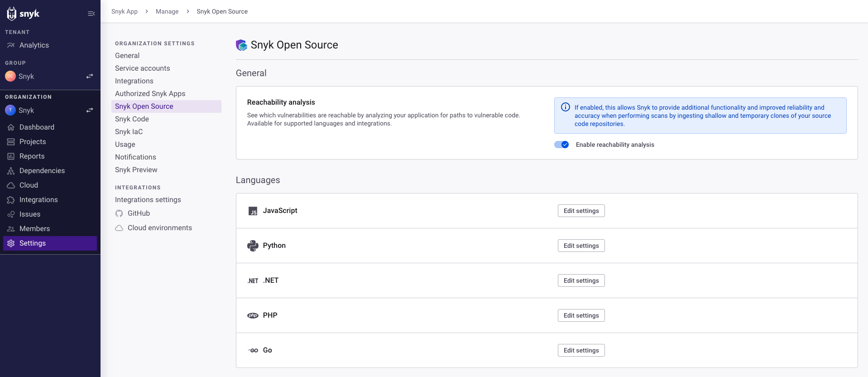Switch group using the arrows beside Group Snyk
Screen dimensions: 868x377
click(90, 76)
